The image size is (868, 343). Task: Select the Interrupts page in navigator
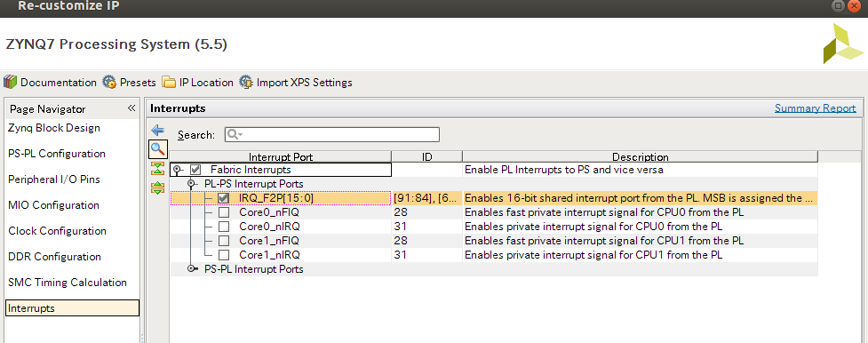[x=72, y=308]
